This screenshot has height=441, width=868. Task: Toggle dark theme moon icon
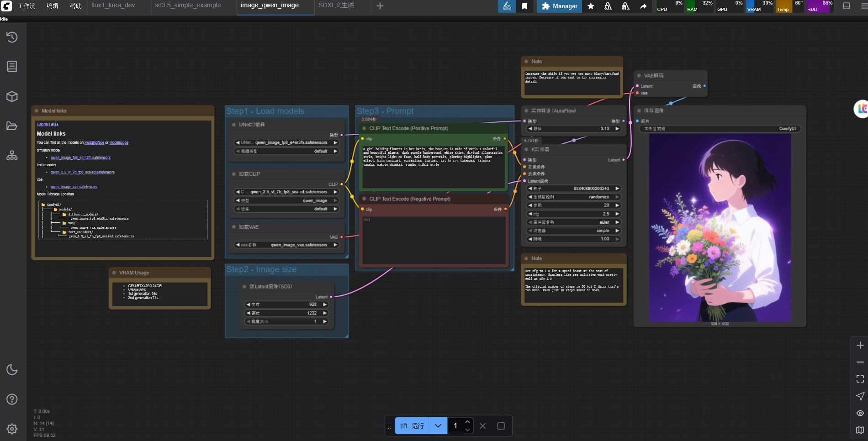(12, 369)
